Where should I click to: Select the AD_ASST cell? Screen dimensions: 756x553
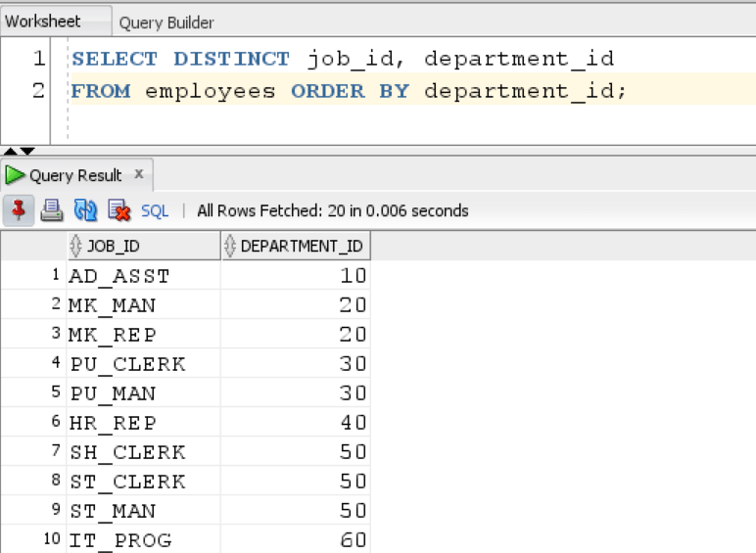point(144,276)
